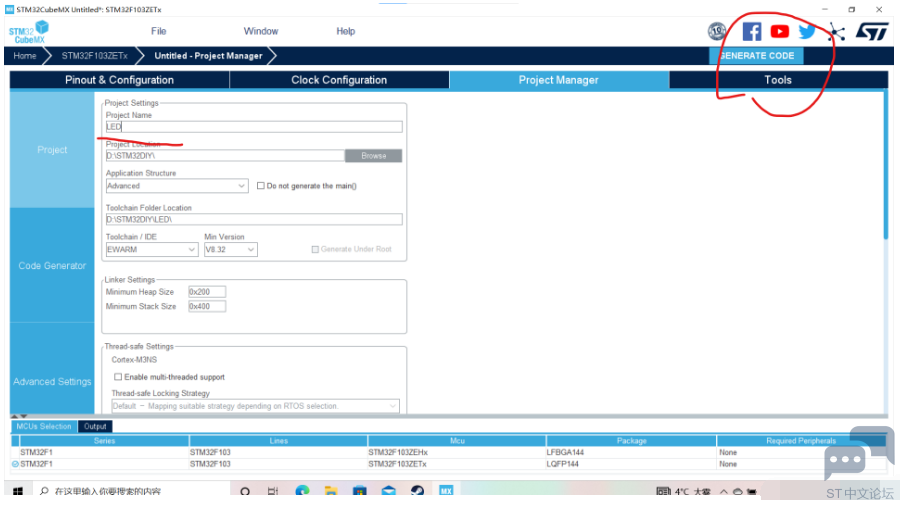
Task: Switch to the MCUs Selection tab
Action: click(x=44, y=427)
